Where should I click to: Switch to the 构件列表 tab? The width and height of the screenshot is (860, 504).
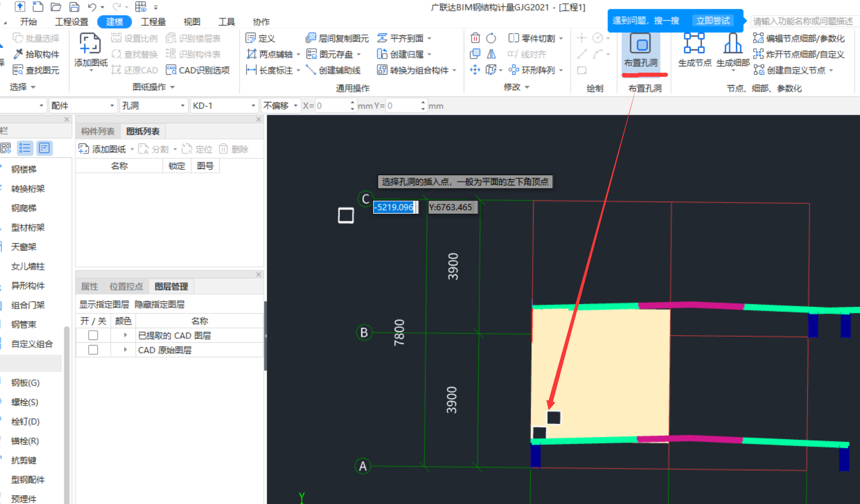point(98,131)
